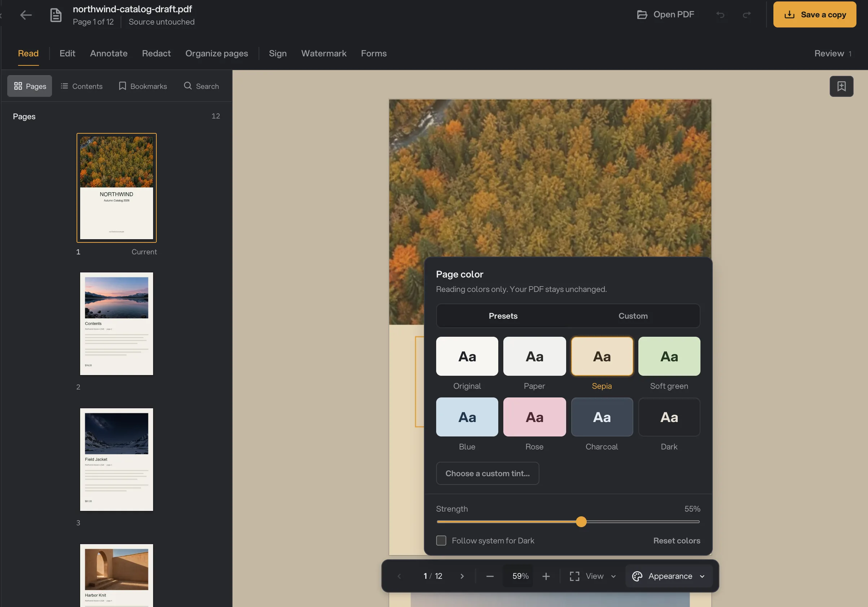Zoom in with the plus icon
Screen dimensions: 868x607
[x=546, y=576]
